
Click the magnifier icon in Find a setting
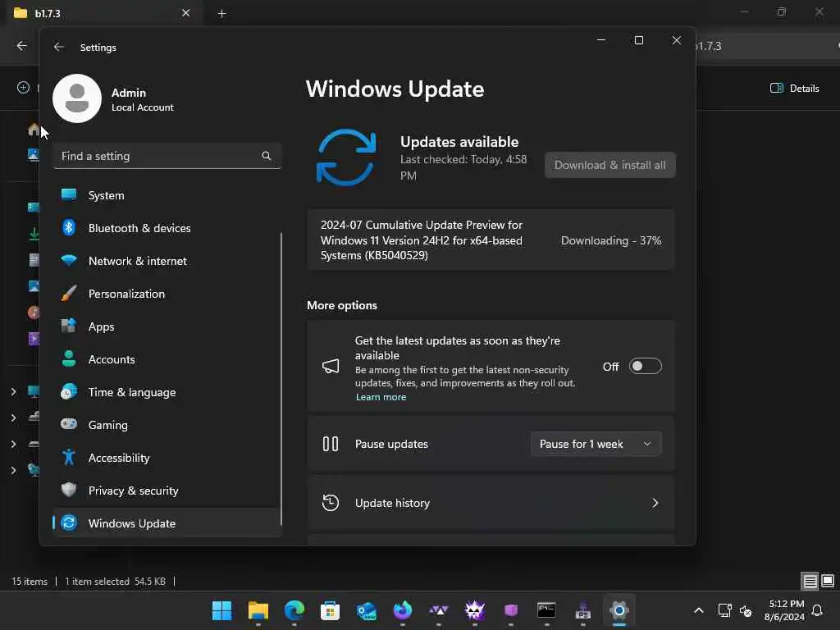(267, 156)
